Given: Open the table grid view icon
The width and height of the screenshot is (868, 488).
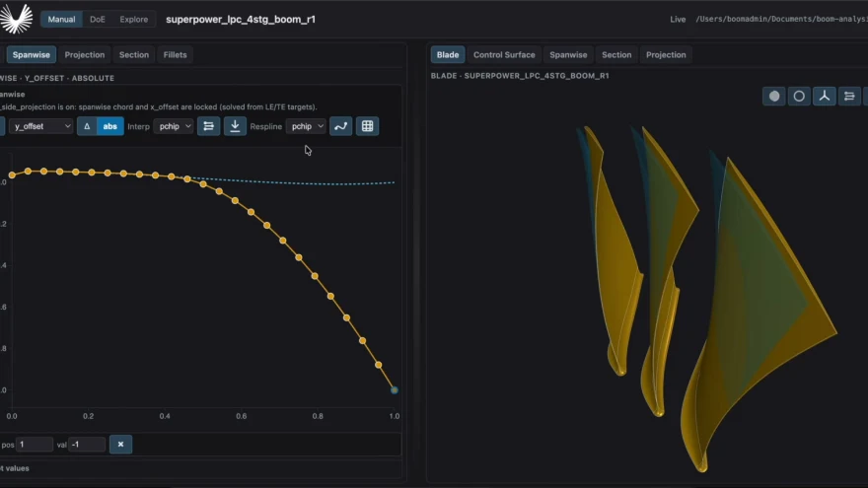Looking at the screenshot, I should (x=367, y=126).
